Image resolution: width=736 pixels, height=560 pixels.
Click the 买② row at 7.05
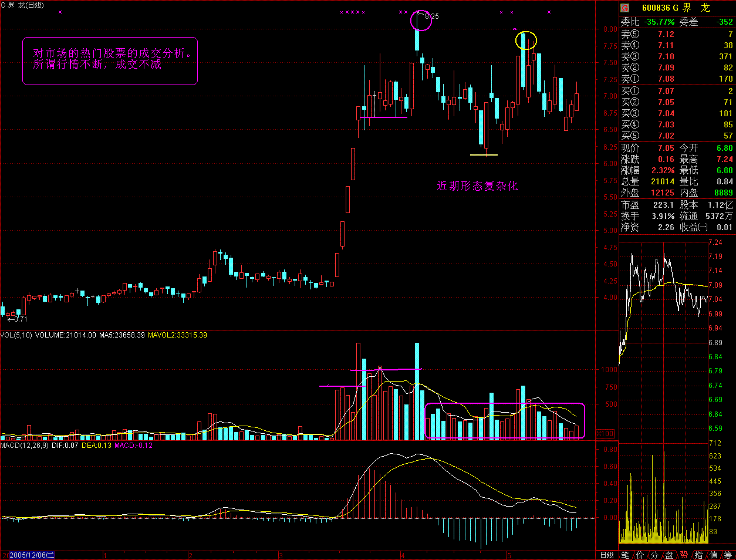point(677,103)
